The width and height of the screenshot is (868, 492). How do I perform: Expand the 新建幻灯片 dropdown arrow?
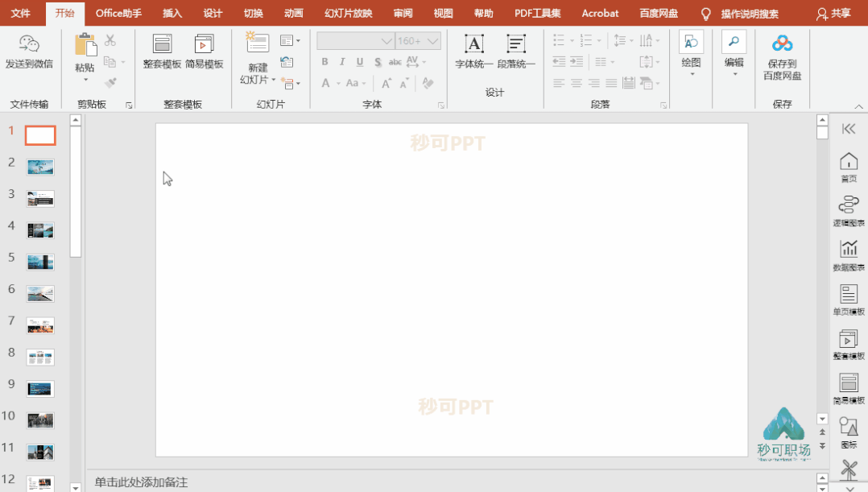(274, 80)
